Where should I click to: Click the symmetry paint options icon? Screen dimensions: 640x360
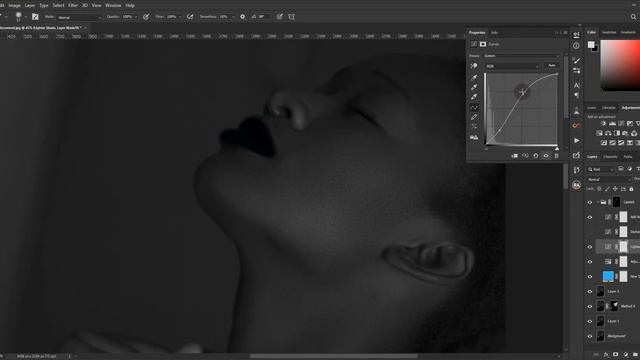click(291, 17)
